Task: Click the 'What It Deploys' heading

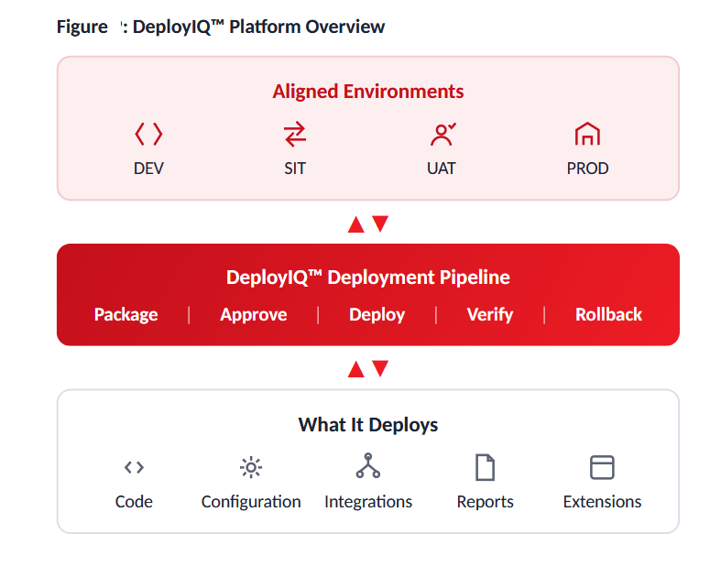Action: tap(368, 425)
